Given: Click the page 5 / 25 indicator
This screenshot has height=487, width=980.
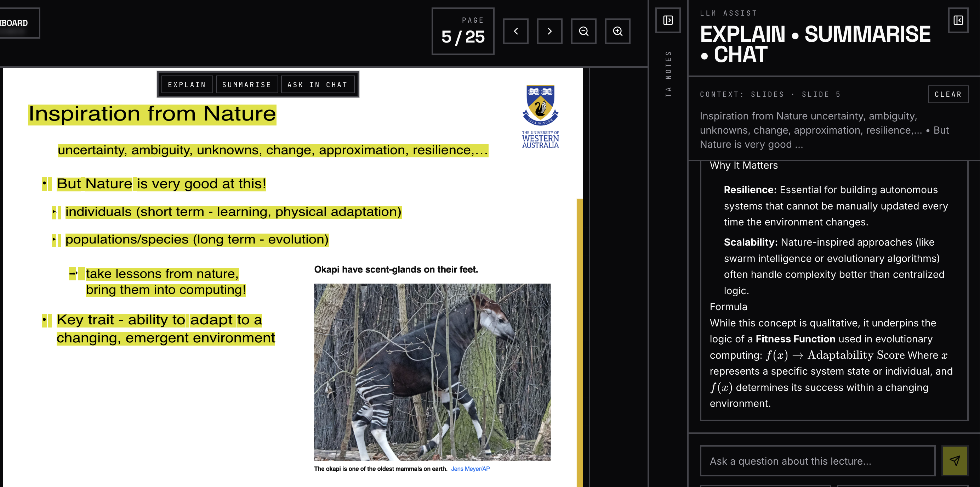Looking at the screenshot, I should tap(463, 31).
